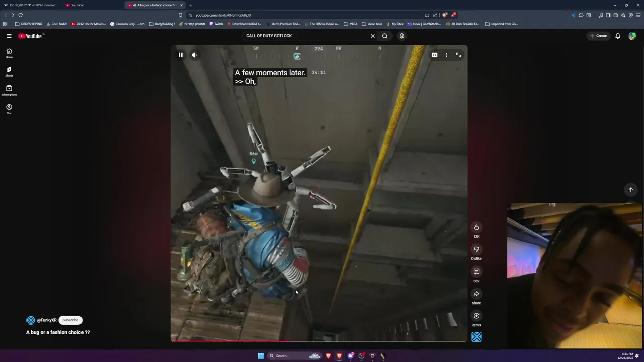
Task: Toggle closed captions on the video
Action: (x=434, y=55)
